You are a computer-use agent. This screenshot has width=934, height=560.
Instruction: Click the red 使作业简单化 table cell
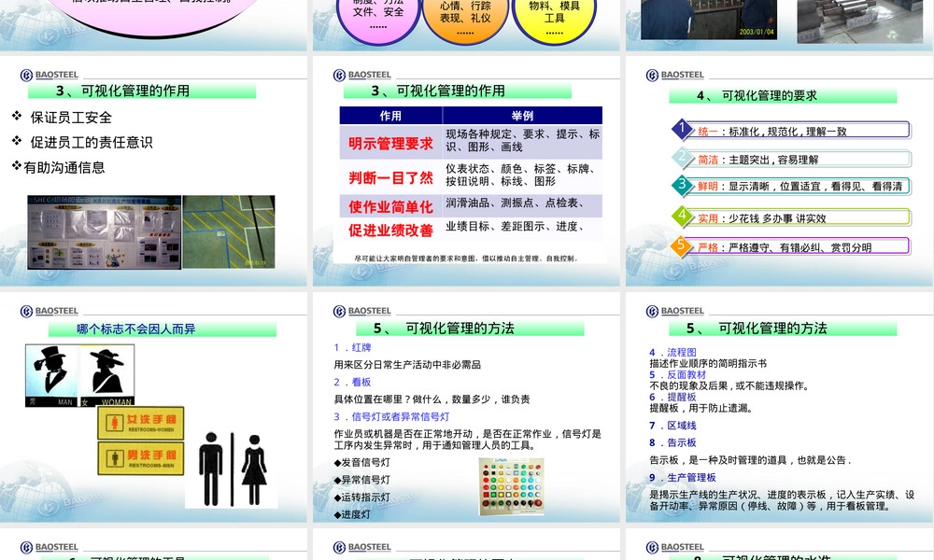click(x=390, y=206)
